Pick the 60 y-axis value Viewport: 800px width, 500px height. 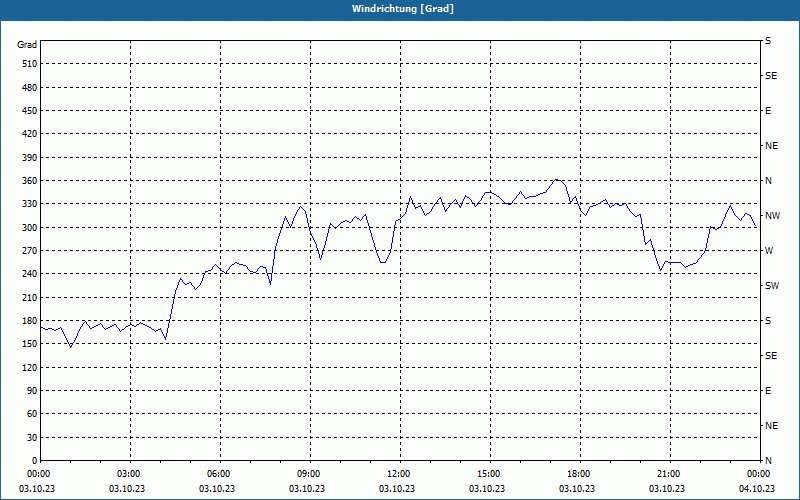coord(32,414)
